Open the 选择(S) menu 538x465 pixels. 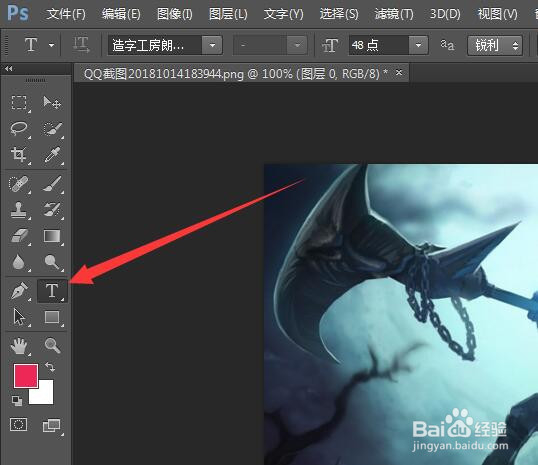[x=339, y=14]
